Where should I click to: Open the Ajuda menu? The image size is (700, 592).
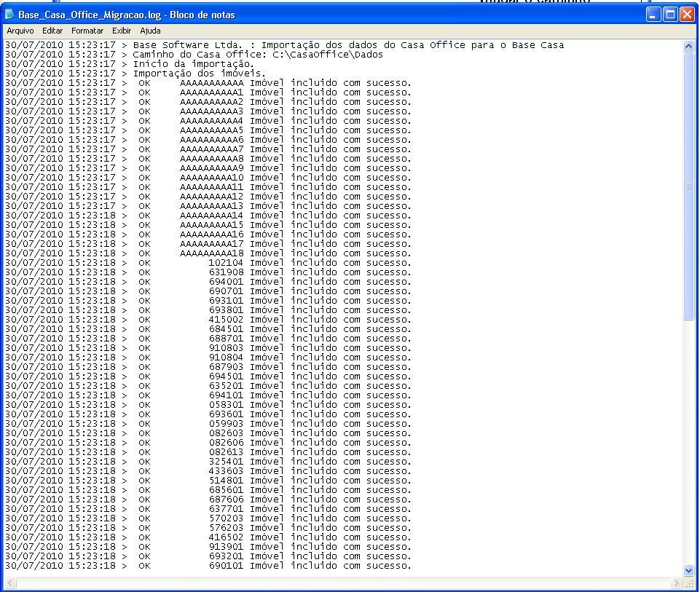150,31
